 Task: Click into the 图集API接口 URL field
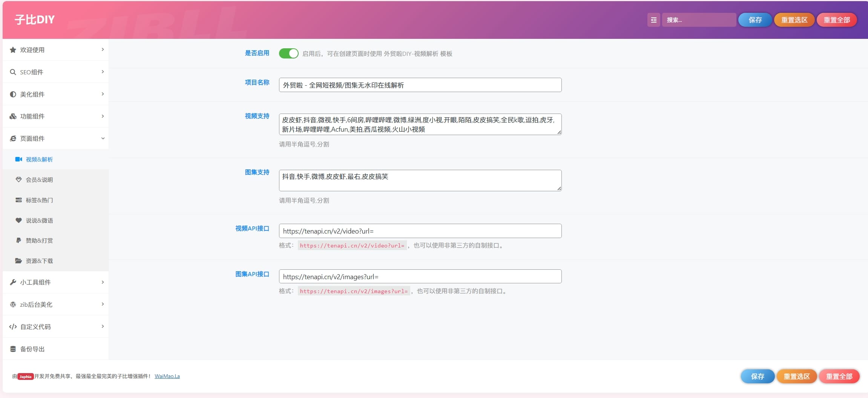point(420,277)
